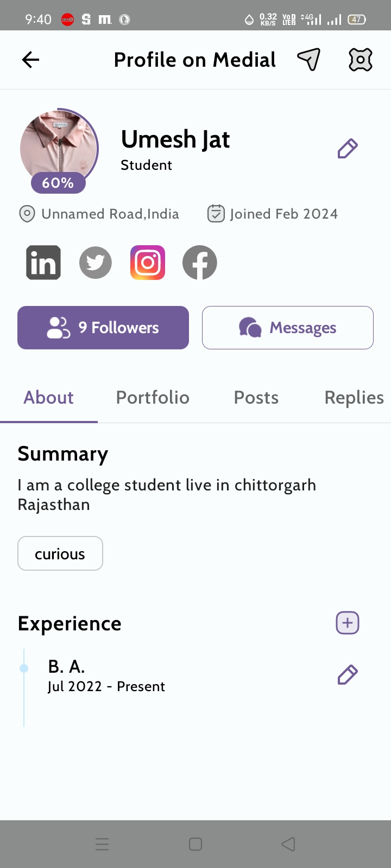Screen dimensions: 391x868
Task: Edit B. A. experience entry
Action: (348, 675)
